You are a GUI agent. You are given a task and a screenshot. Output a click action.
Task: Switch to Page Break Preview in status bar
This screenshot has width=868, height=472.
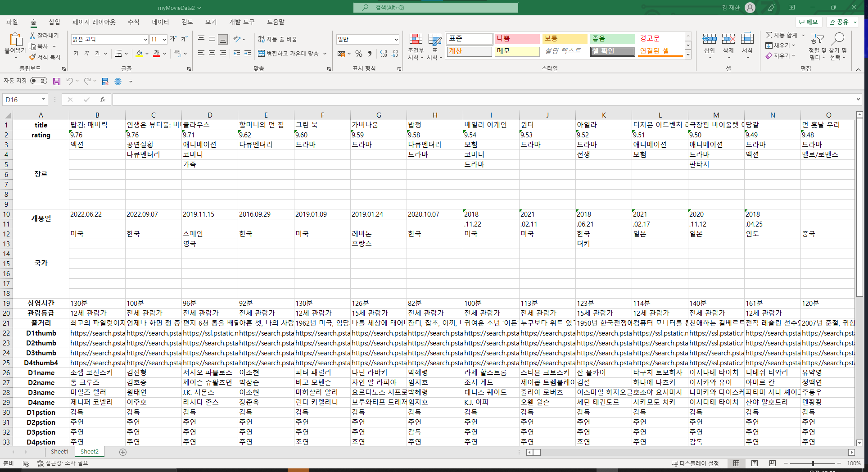click(773, 463)
